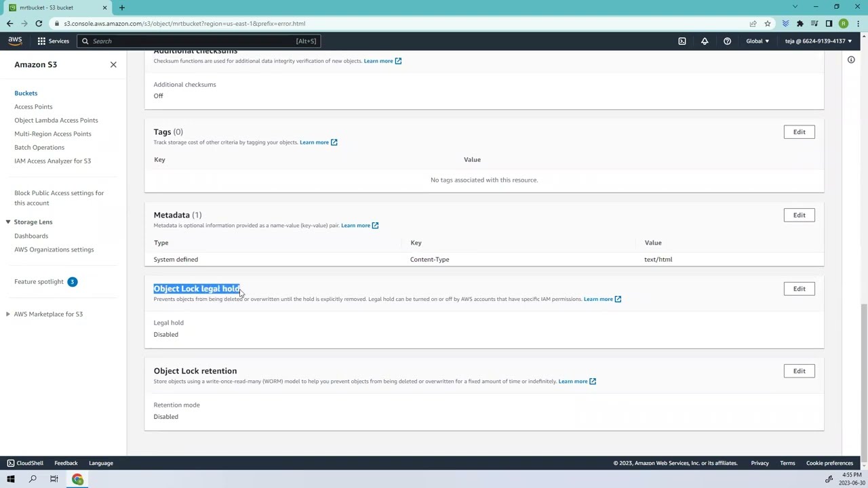Screen dimensions: 868x488
Task: Open Learn more for Additional checksums
Action: (382, 61)
